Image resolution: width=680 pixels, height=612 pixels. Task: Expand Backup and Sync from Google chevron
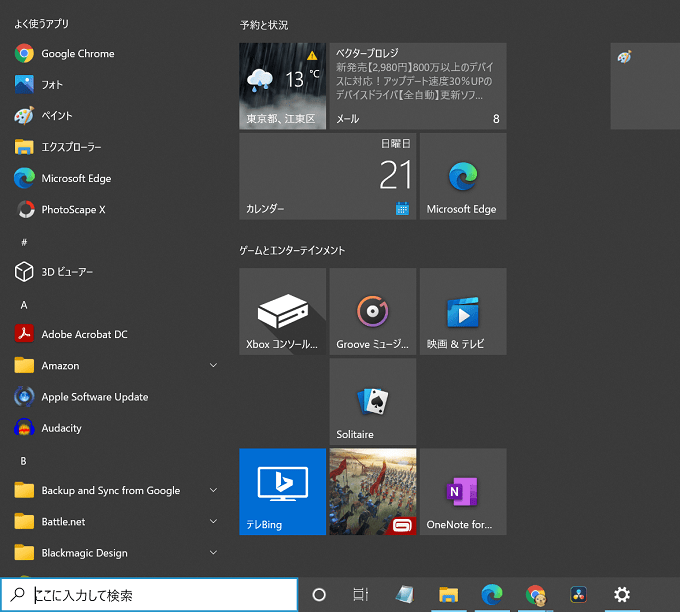click(213, 490)
